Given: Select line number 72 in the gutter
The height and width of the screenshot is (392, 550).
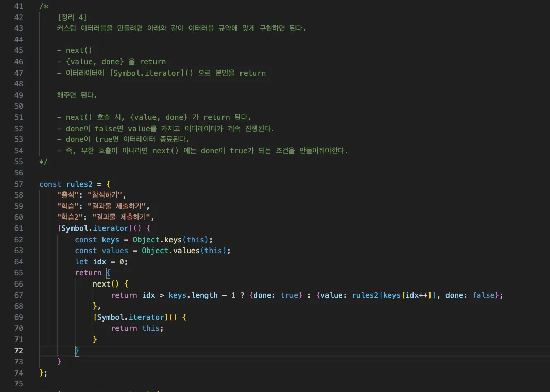Looking at the screenshot, I should (19, 351).
